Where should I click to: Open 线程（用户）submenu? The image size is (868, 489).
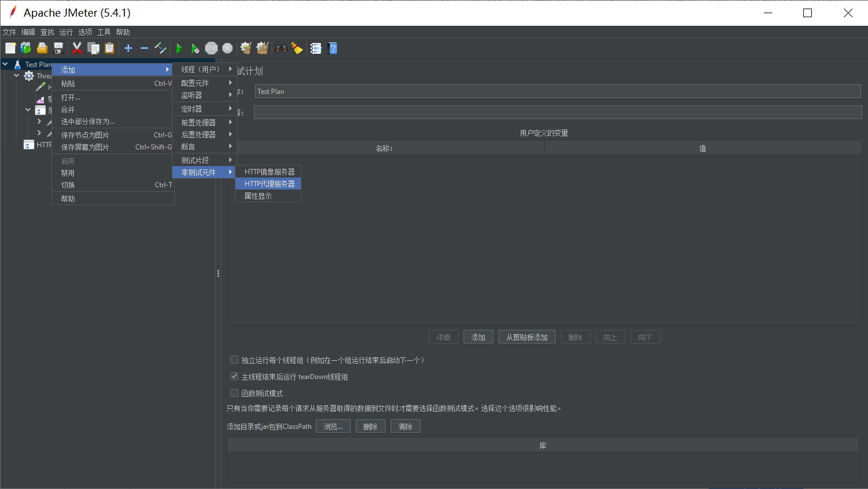205,69
